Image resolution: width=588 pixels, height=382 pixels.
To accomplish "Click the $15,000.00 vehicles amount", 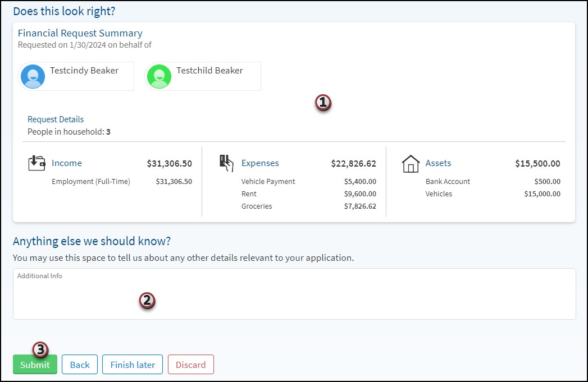I will pyautogui.click(x=543, y=194).
